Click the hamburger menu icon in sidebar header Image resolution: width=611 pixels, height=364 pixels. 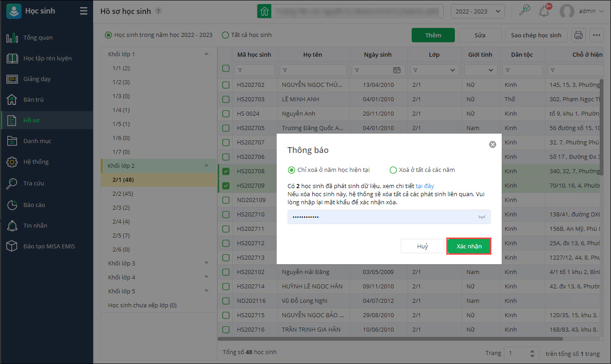click(83, 11)
